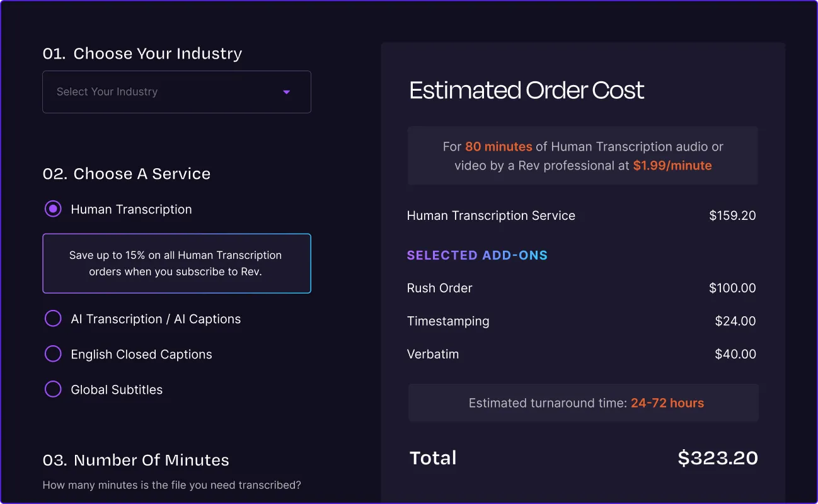
Task: Open the Select Your Industry dropdown
Action: [176, 92]
